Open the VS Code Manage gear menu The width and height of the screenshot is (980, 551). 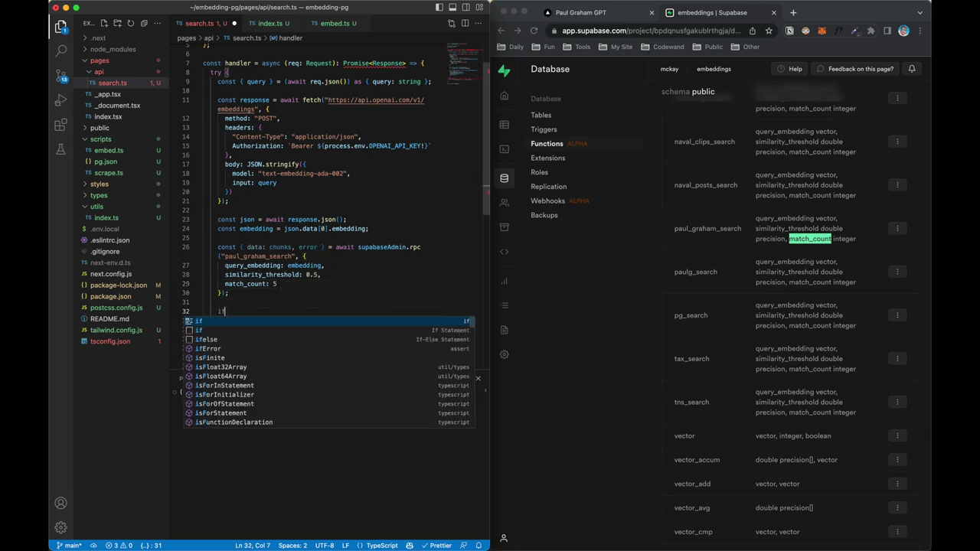point(60,527)
